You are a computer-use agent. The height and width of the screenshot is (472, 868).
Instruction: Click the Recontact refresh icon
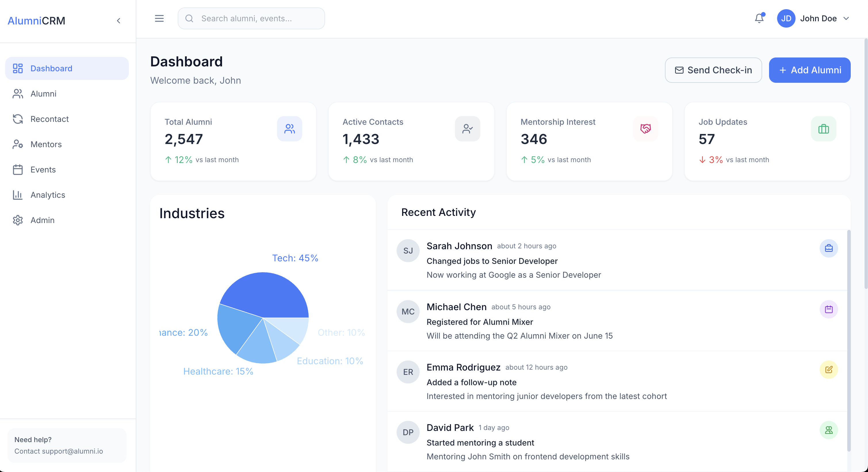click(x=18, y=119)
